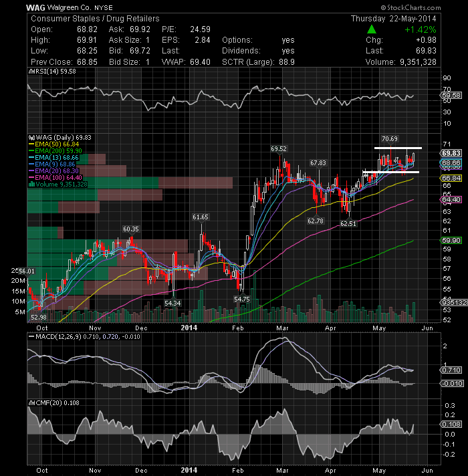Select the EMA(13) 68.66 legend text
The height and width of the screenshot is (476, 468).
(x=57, y=158)
